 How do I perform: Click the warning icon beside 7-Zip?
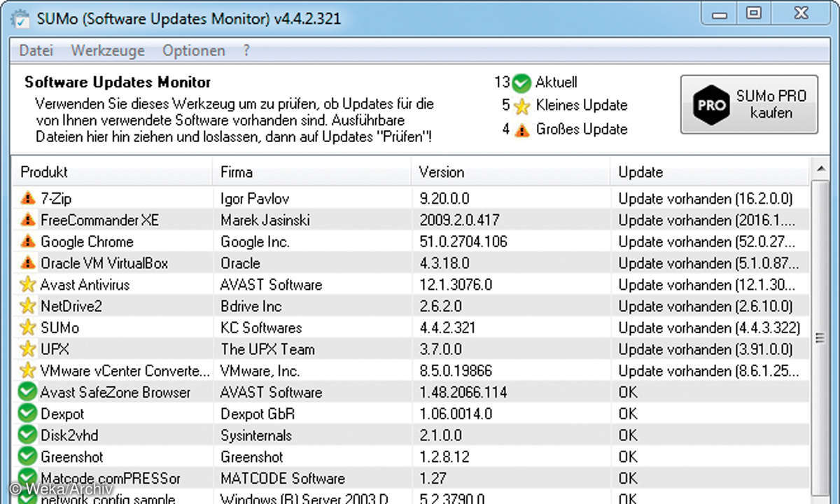(x=27, y=199)
